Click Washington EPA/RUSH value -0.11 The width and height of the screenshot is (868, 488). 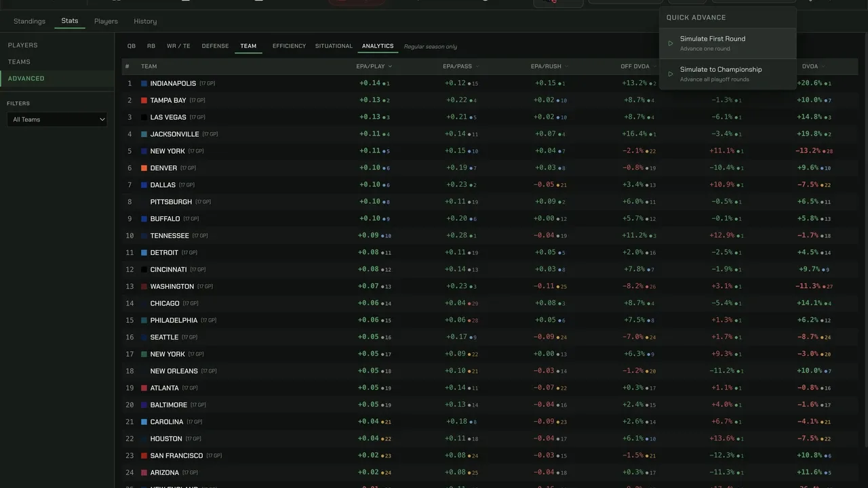tap(545, 287)
